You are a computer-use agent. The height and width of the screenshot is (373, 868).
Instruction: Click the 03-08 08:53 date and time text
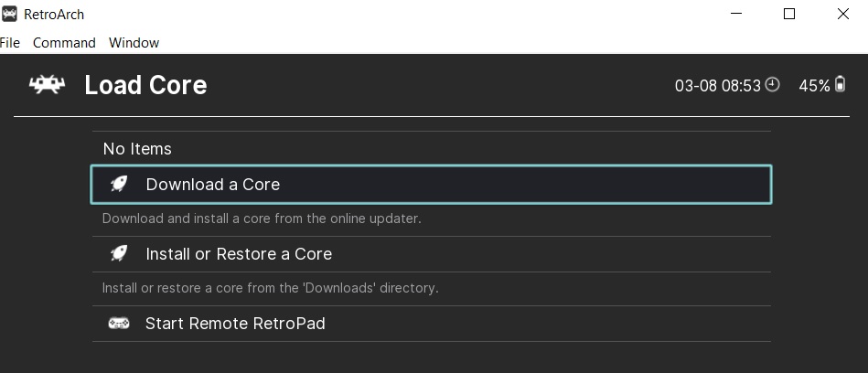coord(717,86)
